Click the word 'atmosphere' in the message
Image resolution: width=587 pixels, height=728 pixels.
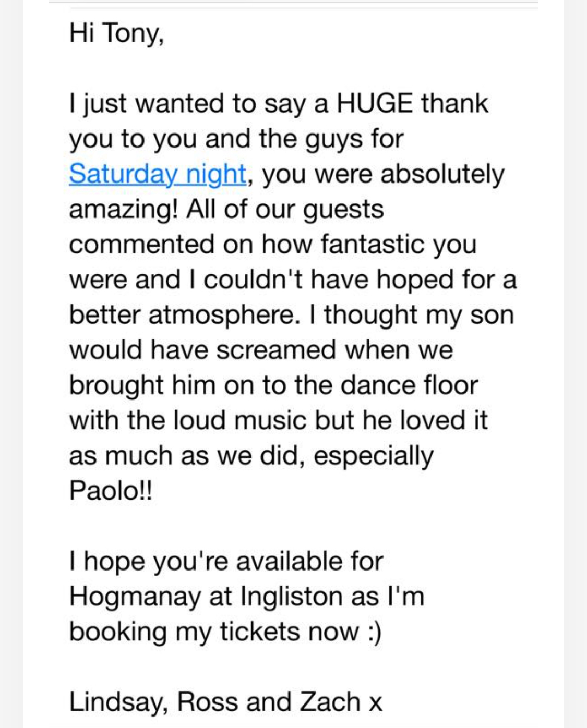pos(221,315)
